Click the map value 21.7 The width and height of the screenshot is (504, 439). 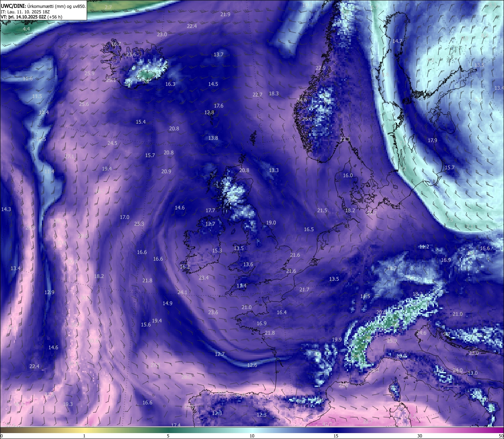[304, 290]
